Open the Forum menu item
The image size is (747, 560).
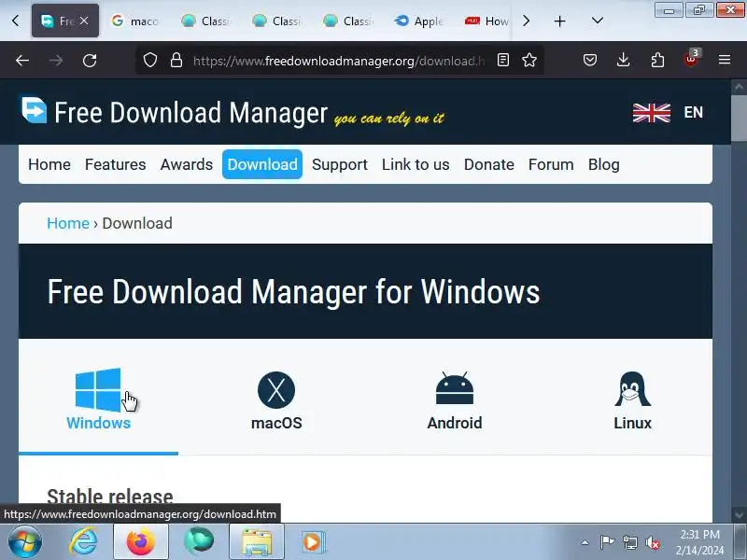(x=551, y=165)
